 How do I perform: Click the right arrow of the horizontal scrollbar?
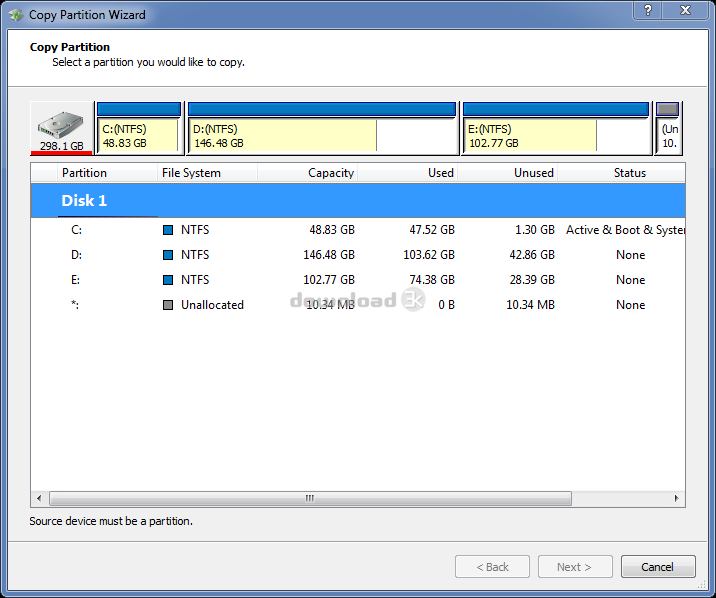point(676,498)
